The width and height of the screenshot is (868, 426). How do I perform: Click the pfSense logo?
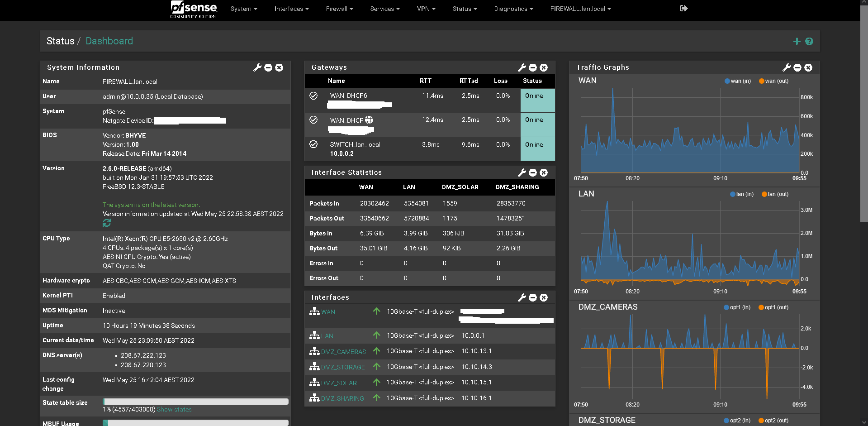pos(194,10)
